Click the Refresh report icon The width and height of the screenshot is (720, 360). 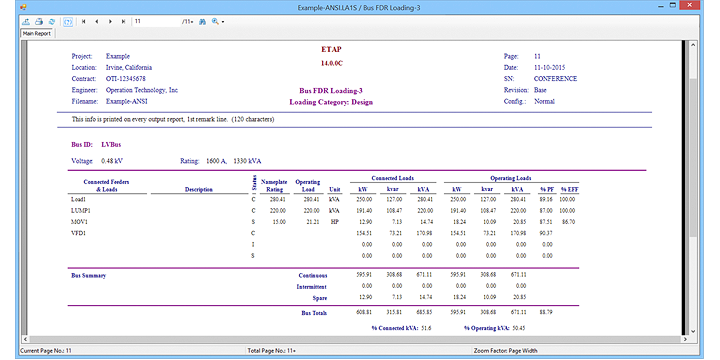(x=52, y=22)
